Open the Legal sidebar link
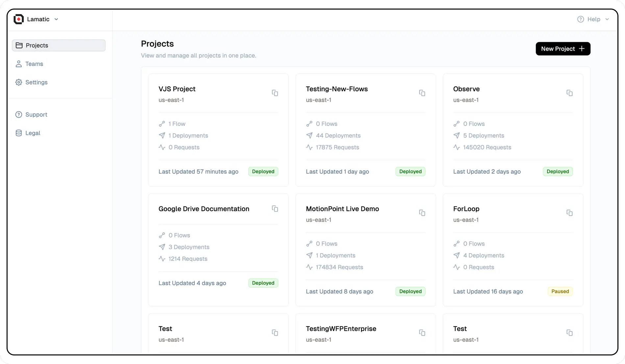 [33, 133]
